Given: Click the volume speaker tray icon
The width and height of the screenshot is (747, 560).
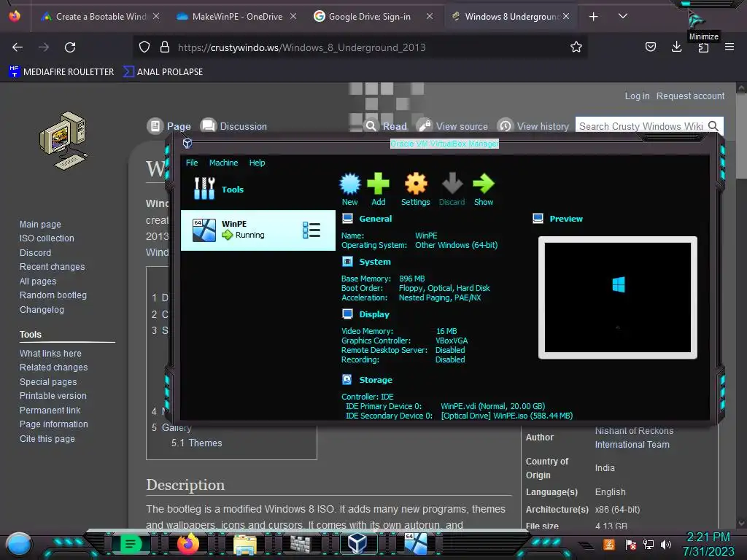Looking at the screenshot, I should point(666,544).
